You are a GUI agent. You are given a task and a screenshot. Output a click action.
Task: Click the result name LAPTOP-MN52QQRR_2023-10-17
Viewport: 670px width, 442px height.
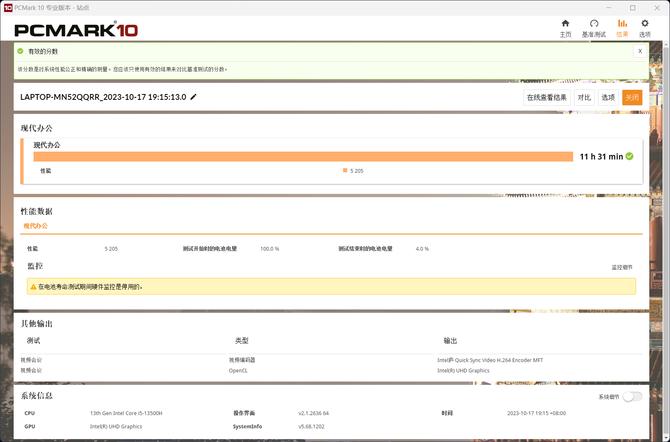[x=103, y=97]
